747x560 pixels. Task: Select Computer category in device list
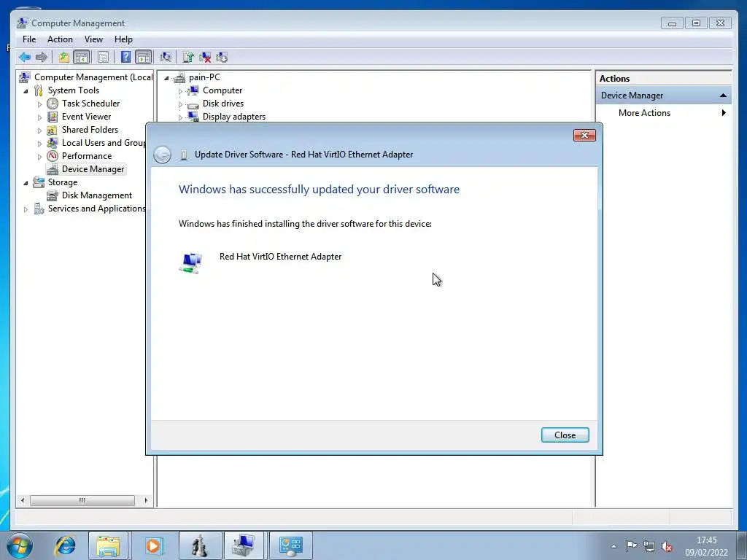coord(222,90)
